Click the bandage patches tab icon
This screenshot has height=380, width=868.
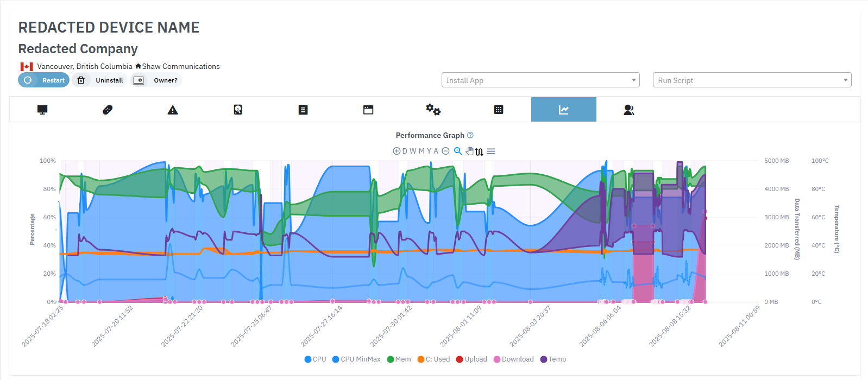coord(108,110)
